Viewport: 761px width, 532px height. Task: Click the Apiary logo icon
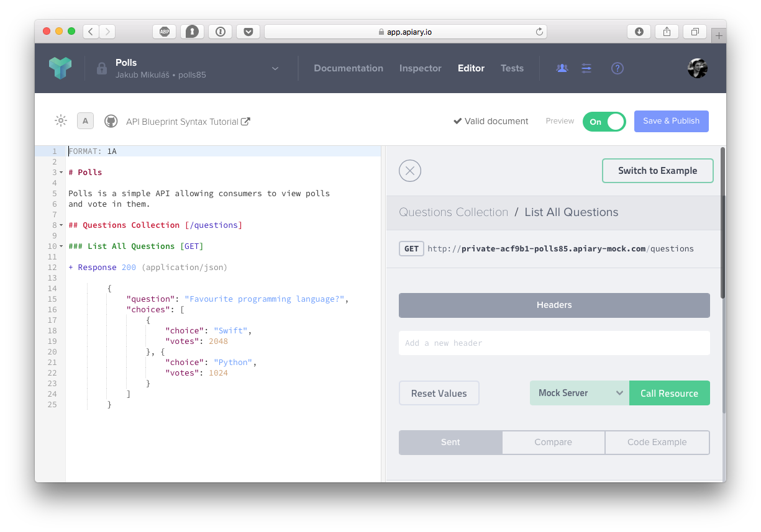pyautogui.click(x=60, y=68)
